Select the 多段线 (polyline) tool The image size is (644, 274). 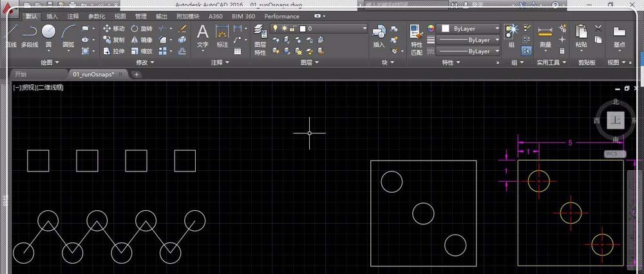(30, 35)
